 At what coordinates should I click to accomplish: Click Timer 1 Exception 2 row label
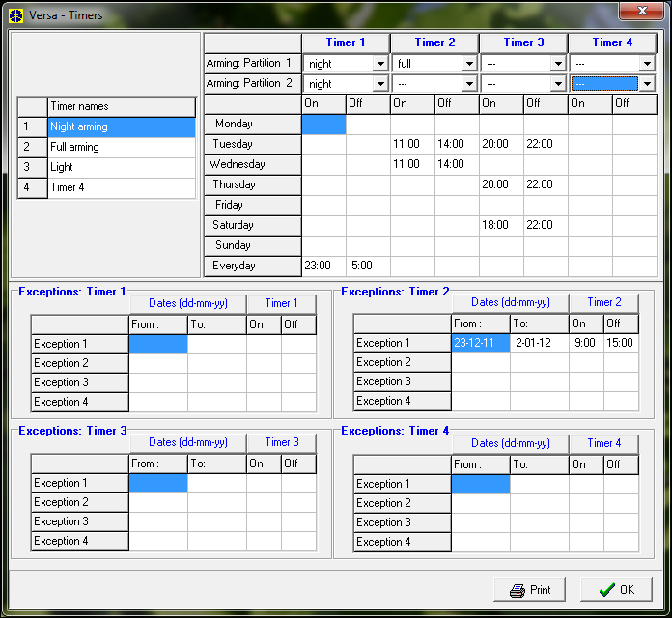point(80,363)
